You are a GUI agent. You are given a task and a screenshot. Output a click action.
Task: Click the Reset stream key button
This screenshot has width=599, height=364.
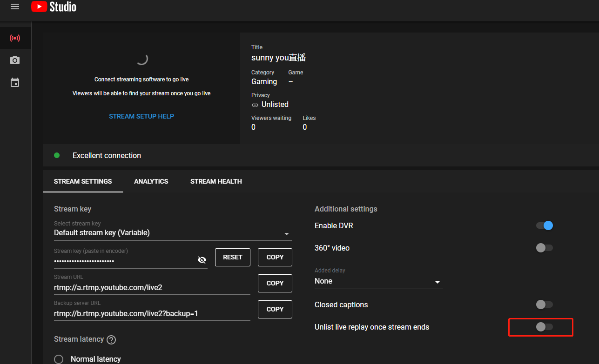point(233,257)
